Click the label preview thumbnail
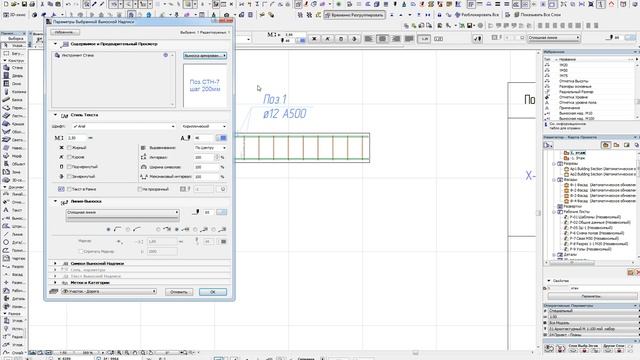640x360 pixels. [205, 86]
